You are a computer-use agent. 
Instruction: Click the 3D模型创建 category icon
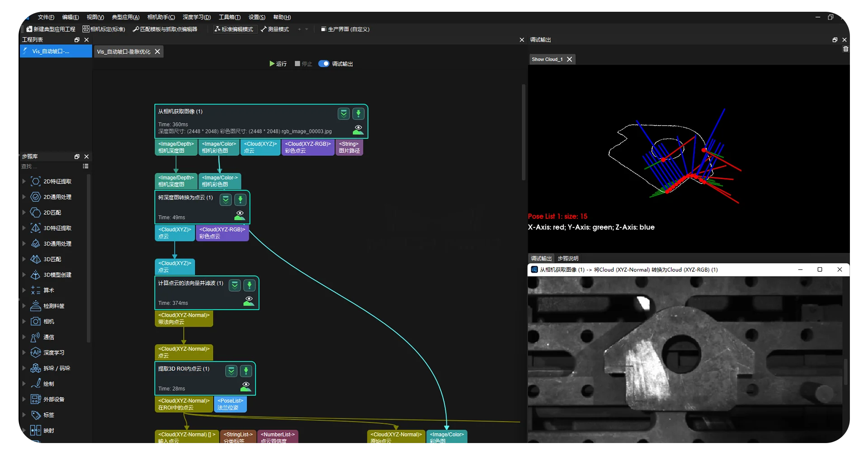pos(36,275)
